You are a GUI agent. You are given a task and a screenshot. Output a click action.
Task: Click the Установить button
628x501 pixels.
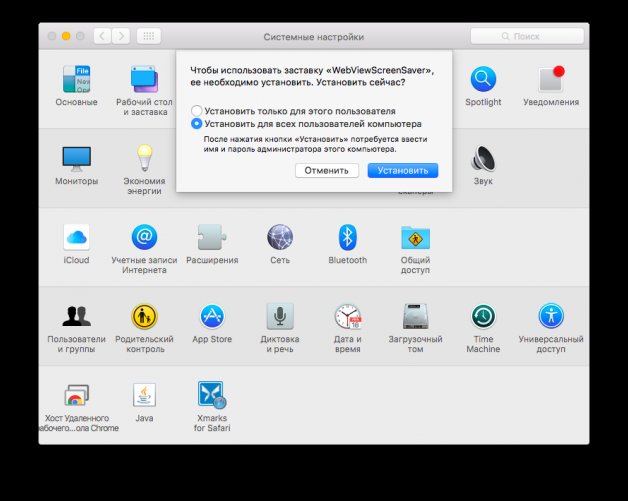pyautogui.click(x=403, y=171)
